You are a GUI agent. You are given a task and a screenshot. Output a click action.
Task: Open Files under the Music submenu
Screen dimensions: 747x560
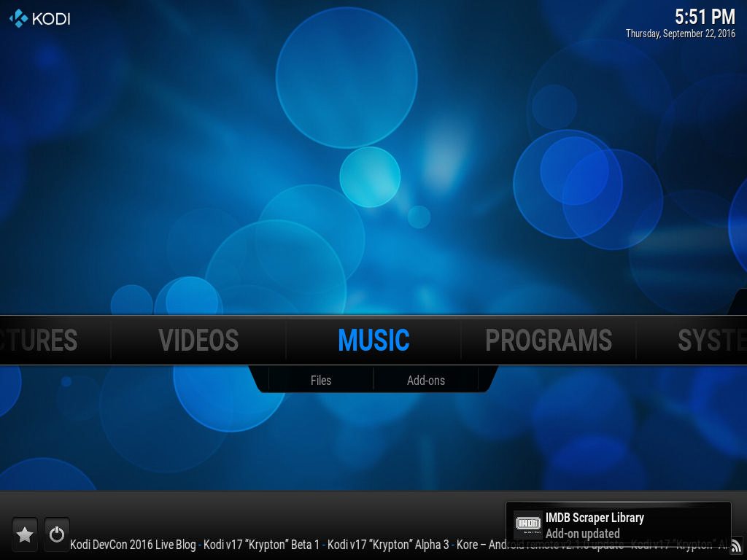coord(321,380)
